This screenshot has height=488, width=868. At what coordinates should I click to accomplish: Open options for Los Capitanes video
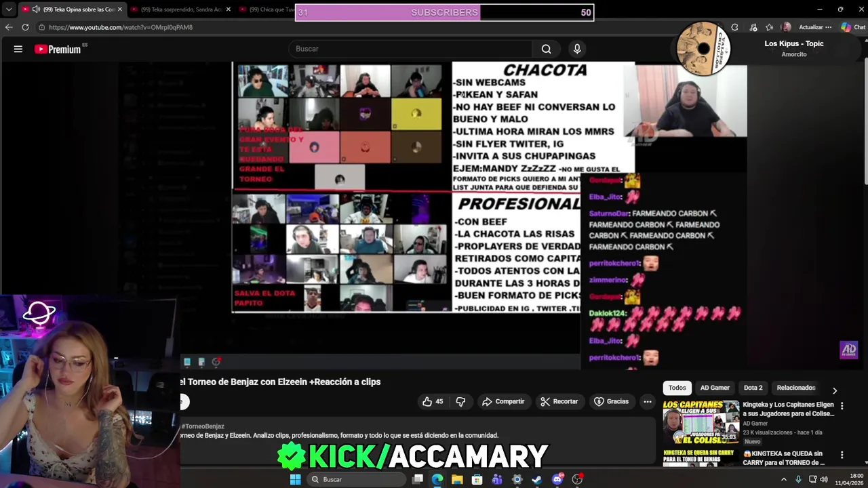842,406
